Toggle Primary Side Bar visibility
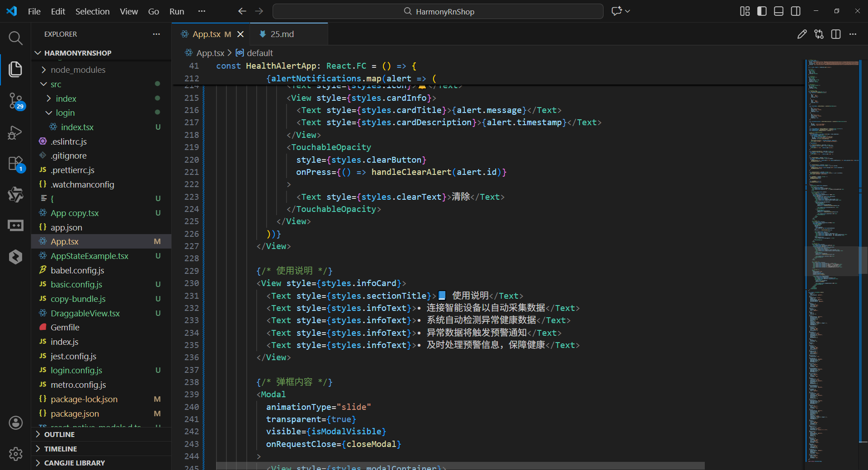This screenshot has width=868, height=470. click(762, 11)
